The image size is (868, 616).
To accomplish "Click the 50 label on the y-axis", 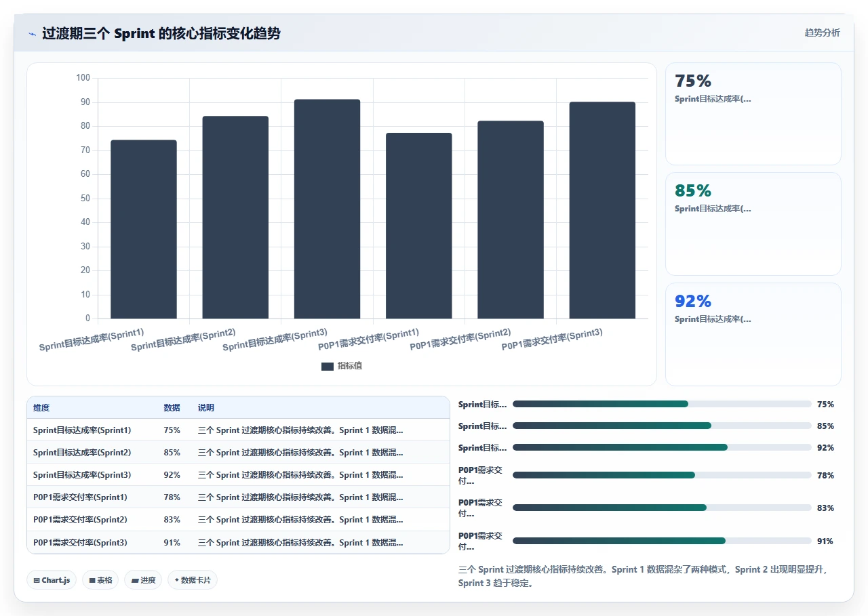I will coord(85,199).
